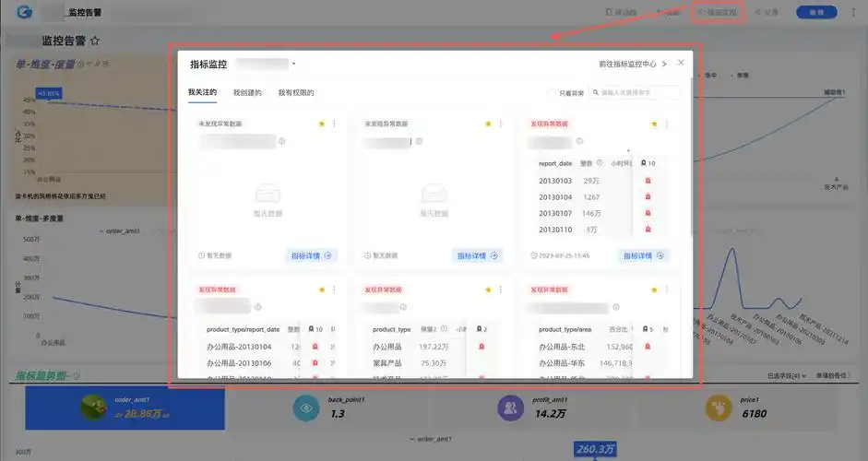Click the info icon beside 指标趋势图 title
The image size is (868, 461).
click(77, 376)
